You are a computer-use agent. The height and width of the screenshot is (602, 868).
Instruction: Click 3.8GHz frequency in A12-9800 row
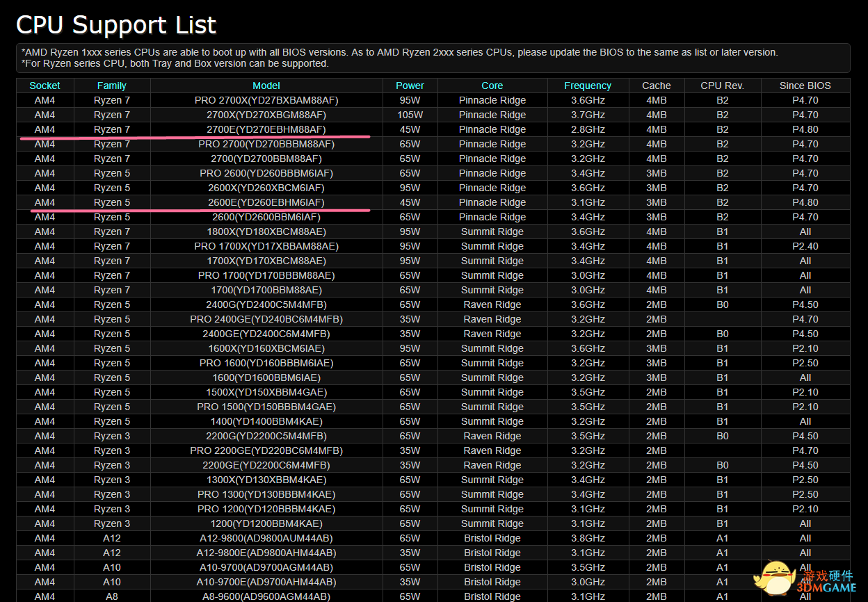(588, 538)
